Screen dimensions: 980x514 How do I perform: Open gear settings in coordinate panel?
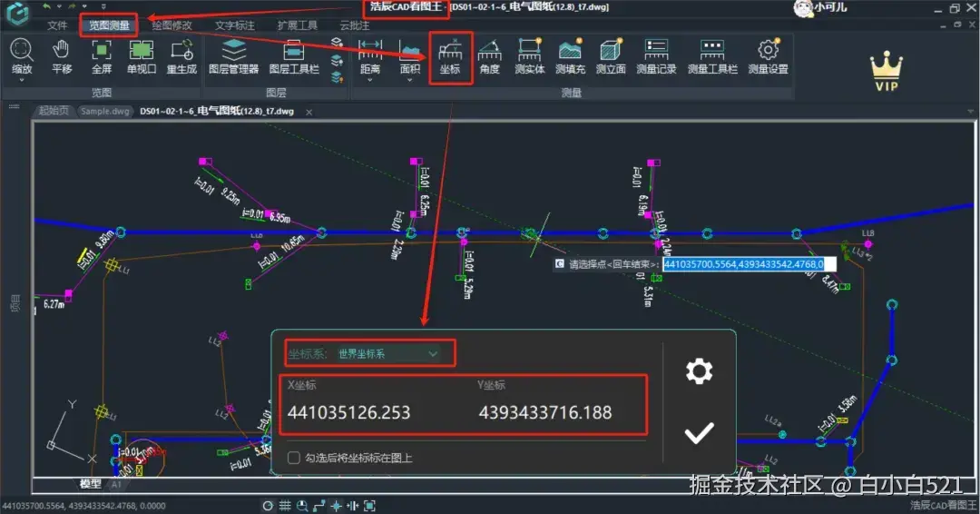pyautogui.click(x=699, y=371)
